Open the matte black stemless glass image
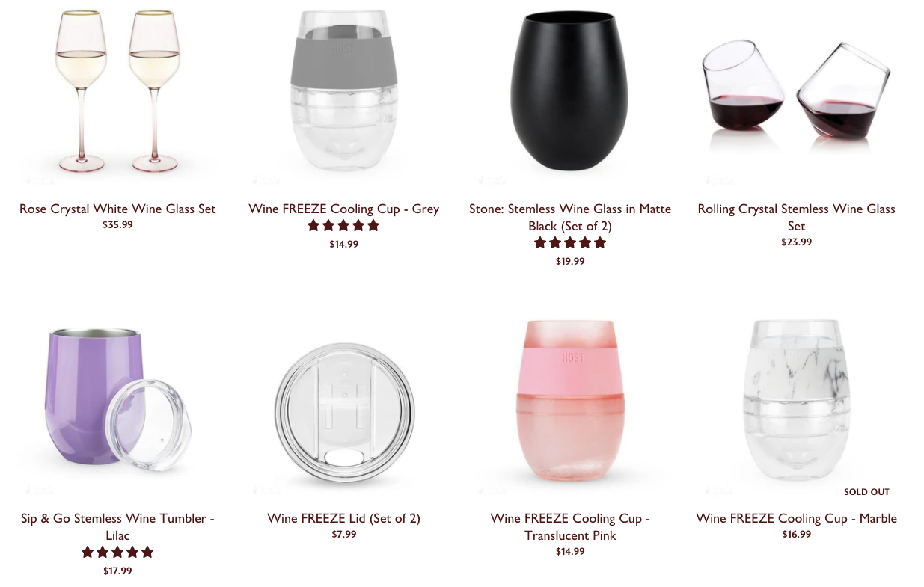924x587 pixels. 570,93
